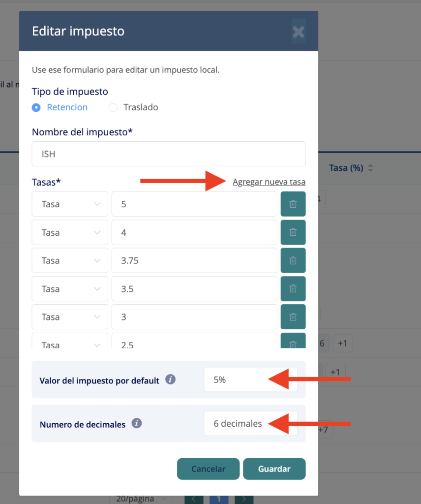Open the Tasa dropdown for rate 5

70,204
